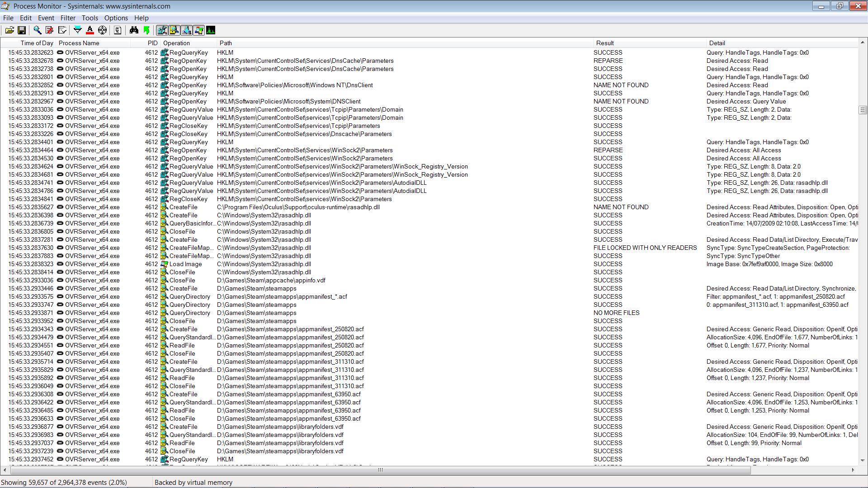Open the Options menu
Image resolution: width=868 pixels, height=488 pixels.
pyautogui.click(x=116, y=18)
